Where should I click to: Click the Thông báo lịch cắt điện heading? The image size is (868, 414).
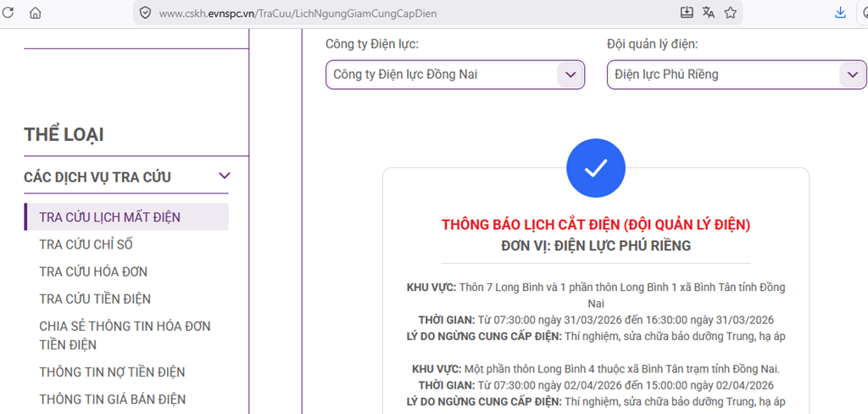[x=595, y=225]
